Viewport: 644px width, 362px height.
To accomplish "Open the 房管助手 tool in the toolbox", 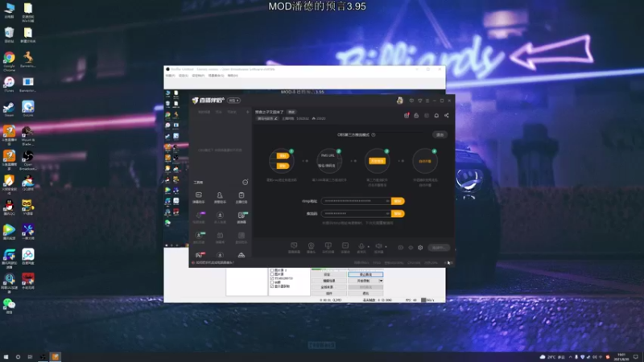I will click(220, 197).
